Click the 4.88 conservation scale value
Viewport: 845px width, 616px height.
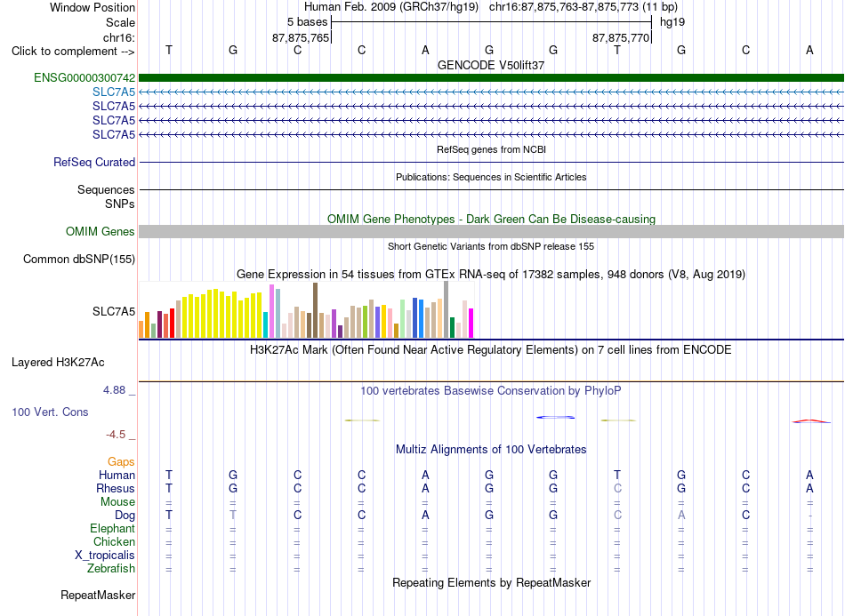tap(115, 390)
